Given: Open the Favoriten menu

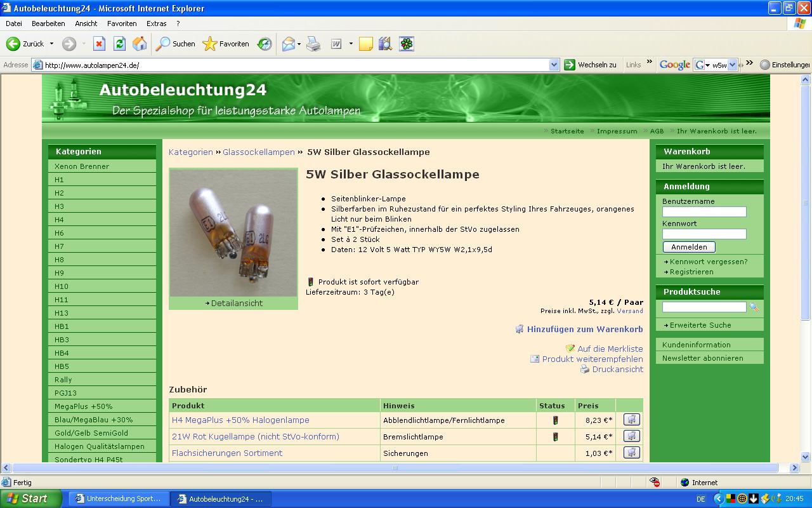Looking at the screenshot, I should click(122, 23).
